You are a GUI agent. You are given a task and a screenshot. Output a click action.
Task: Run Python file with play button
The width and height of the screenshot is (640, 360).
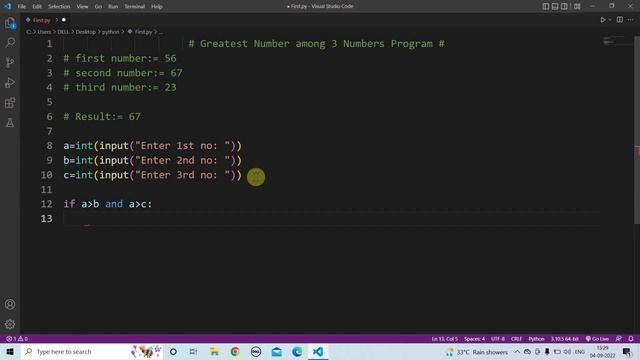tap(603, 20)
